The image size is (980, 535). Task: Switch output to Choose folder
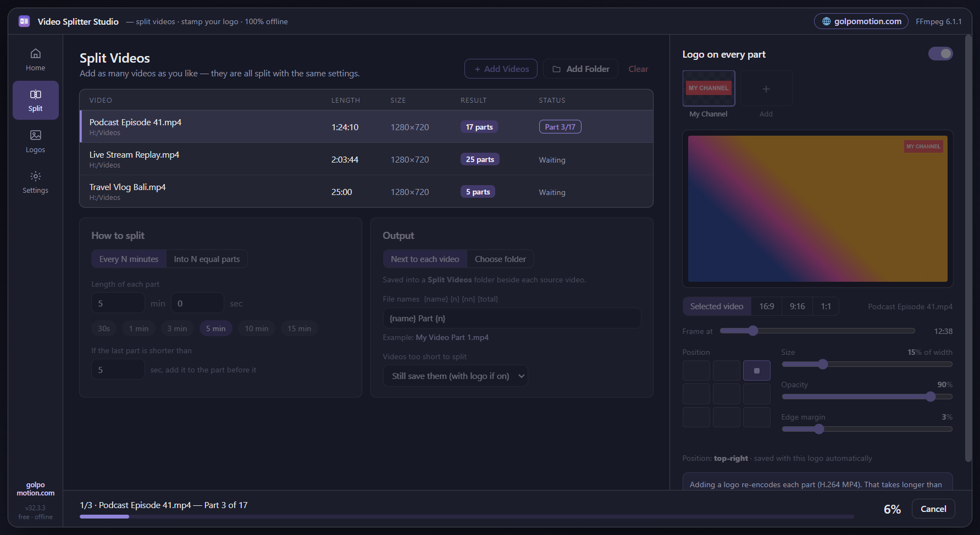point(500,259)
